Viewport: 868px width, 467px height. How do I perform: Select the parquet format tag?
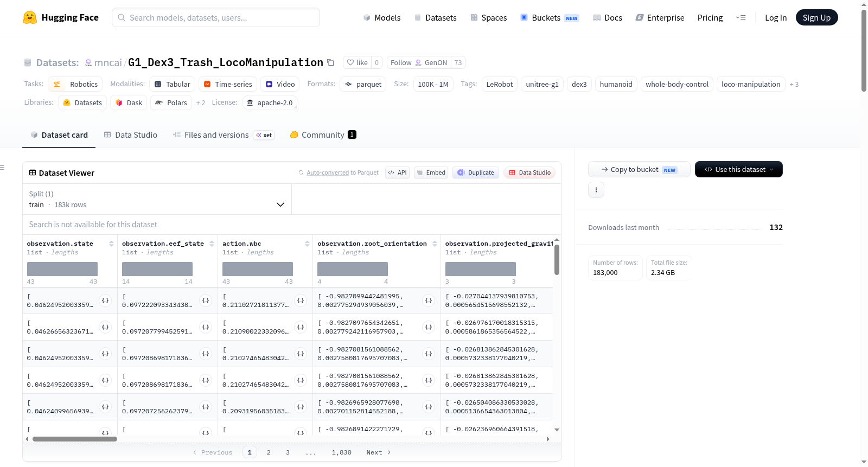point(363,84)
